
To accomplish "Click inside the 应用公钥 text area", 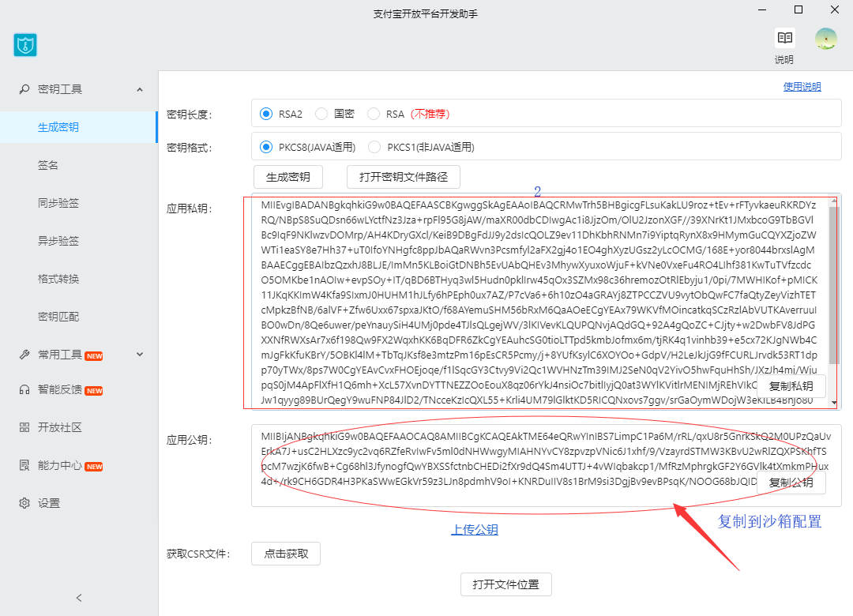I will point(547,466).
